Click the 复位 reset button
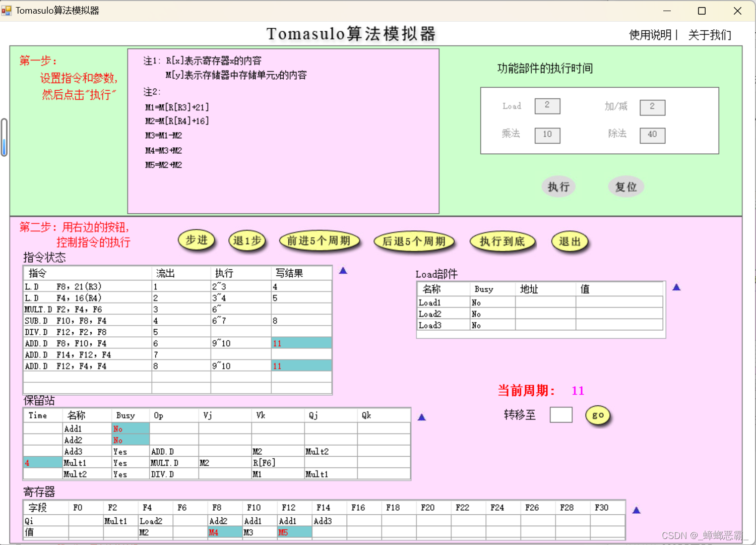Screen dimensions: 756x545 626,187
